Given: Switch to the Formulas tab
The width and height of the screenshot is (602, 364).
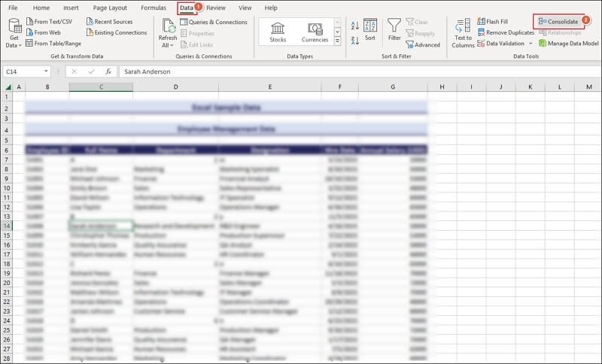Looking at the screenshot, I should tap(154, 8).
